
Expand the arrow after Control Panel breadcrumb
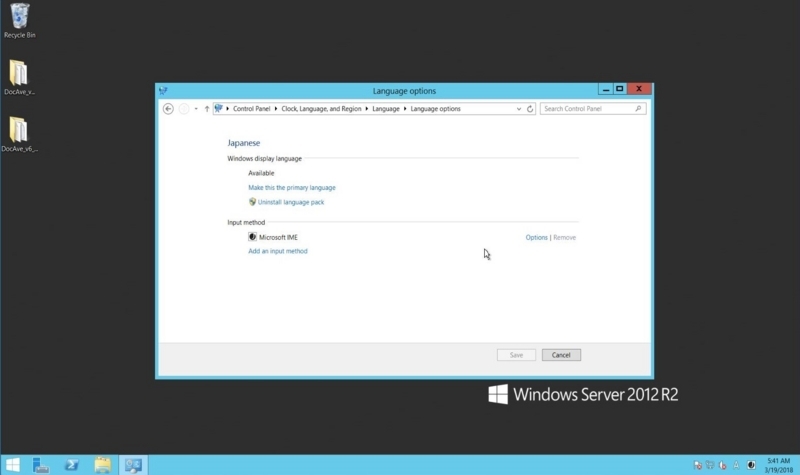tap(276, 109)
